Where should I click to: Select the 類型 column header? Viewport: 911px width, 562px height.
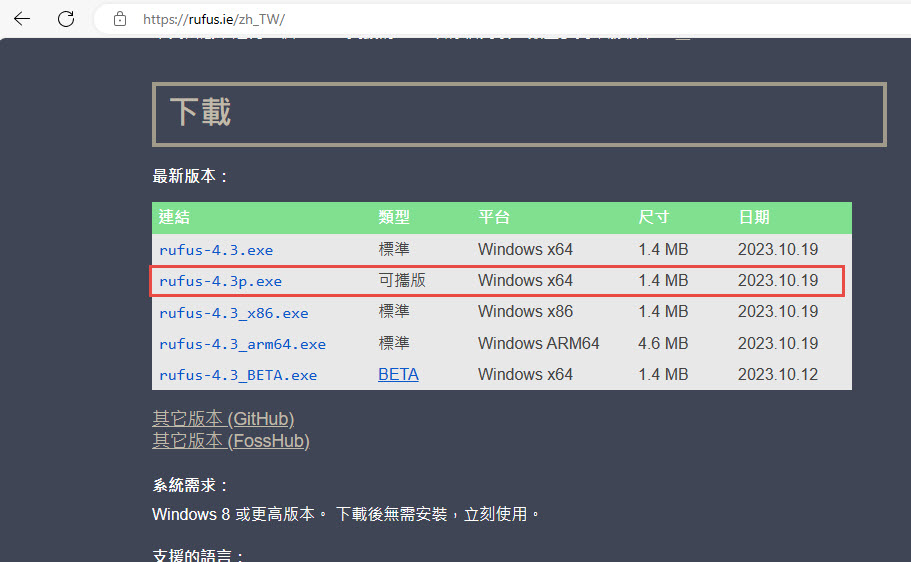tap(394, 217)
